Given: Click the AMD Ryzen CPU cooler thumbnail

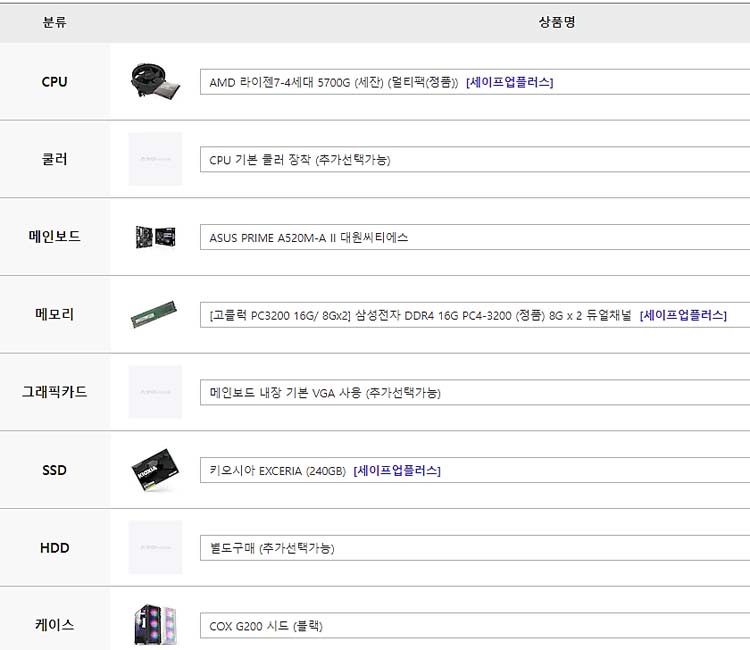Looking at the screenshot, I should coord(155,81).
